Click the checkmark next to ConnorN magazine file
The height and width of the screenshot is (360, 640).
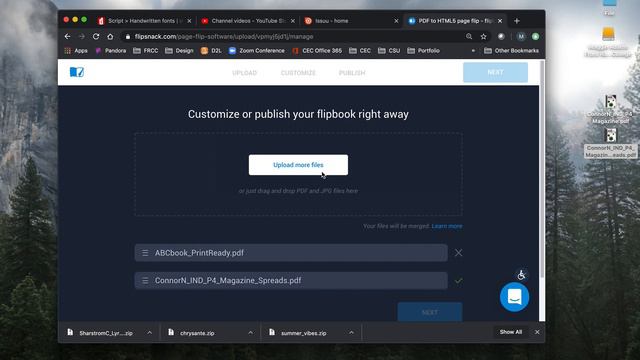pyautogui.click(x=458, y=281)
